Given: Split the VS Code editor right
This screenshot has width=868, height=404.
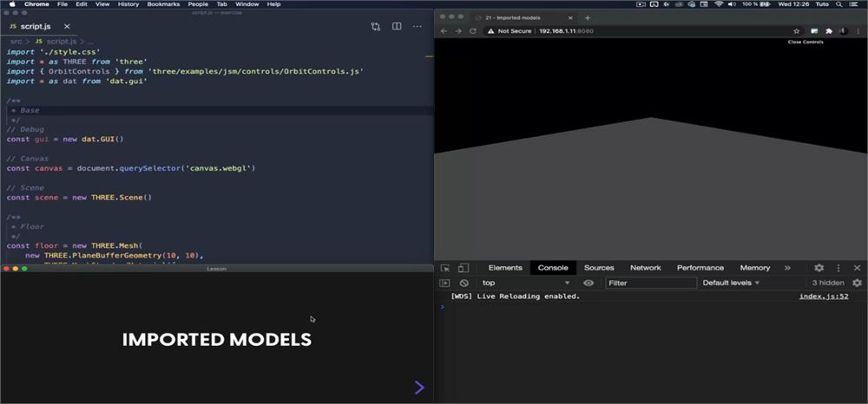Looking at the screenshot, I should pos(397,26).
